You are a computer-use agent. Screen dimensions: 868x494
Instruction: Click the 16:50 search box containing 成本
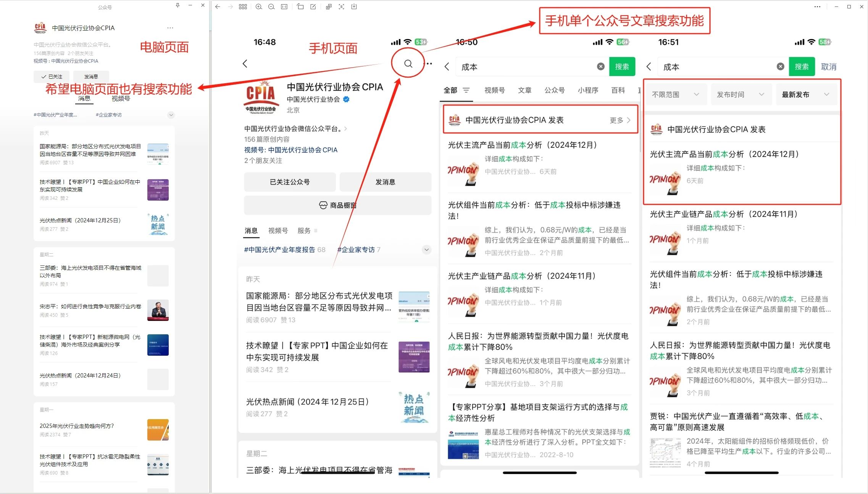(532, 67)
